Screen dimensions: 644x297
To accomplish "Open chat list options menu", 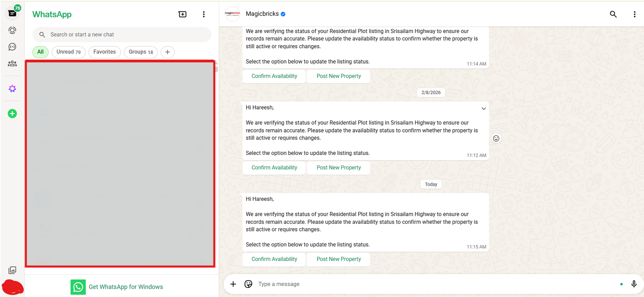I will 204,14.
